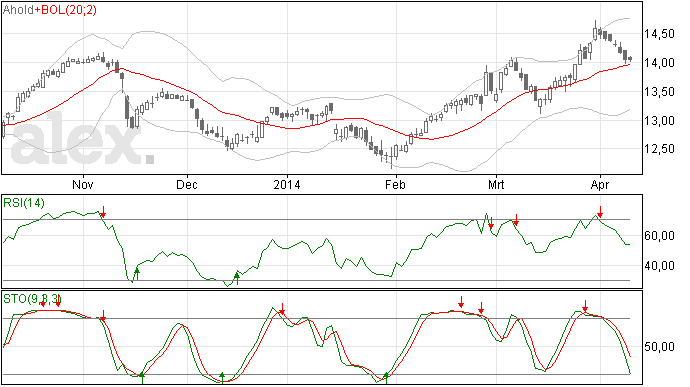Click the 60,00 RSI axis value

click(659, 236)
